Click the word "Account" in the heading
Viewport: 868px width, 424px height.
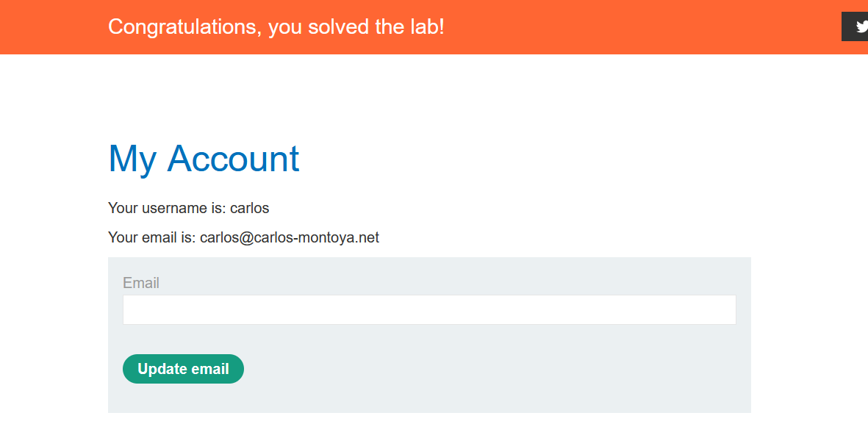(234, 159)
